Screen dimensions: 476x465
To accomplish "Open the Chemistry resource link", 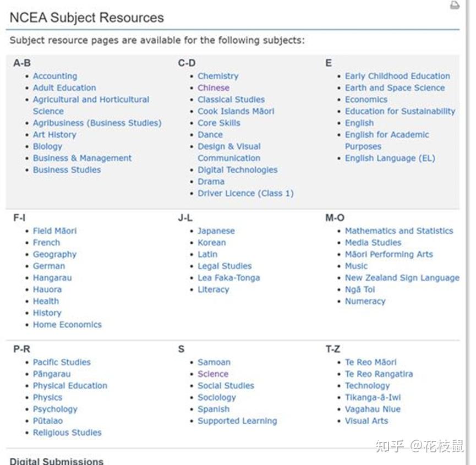I will click(217, 76).
